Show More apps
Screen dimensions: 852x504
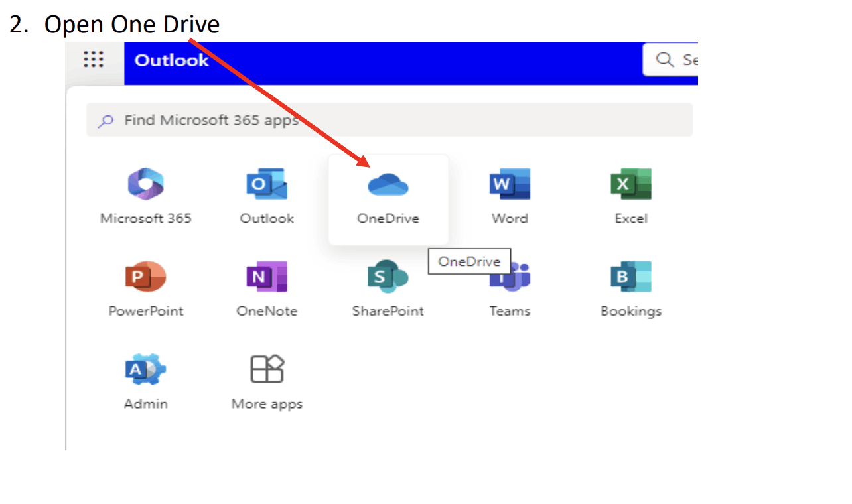click(267, 381)
